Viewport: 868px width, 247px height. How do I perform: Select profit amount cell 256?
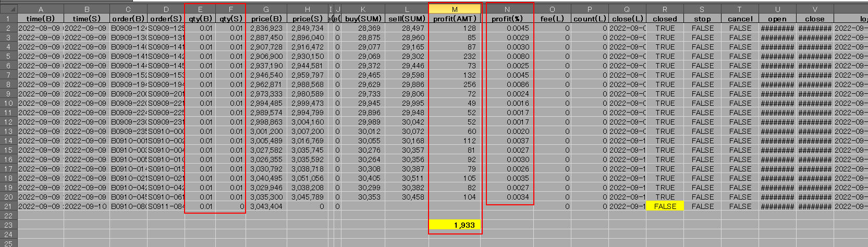[x=455, y=84]
